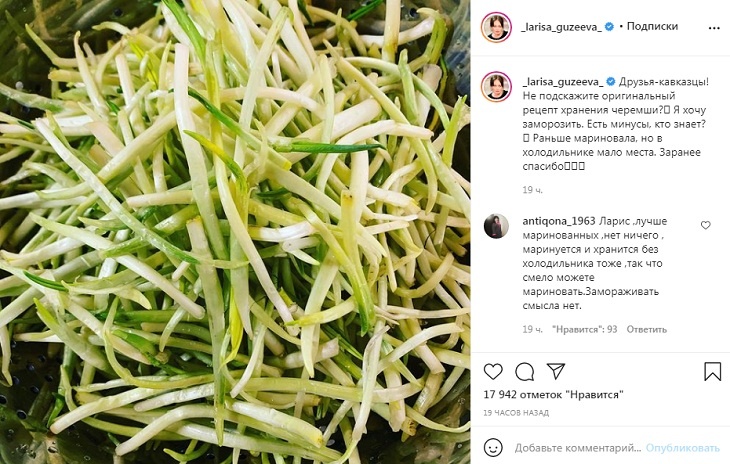Screen dimensions: 730x464
Task: Click the 19 часов назад timestamp
Action: (516, 413)
